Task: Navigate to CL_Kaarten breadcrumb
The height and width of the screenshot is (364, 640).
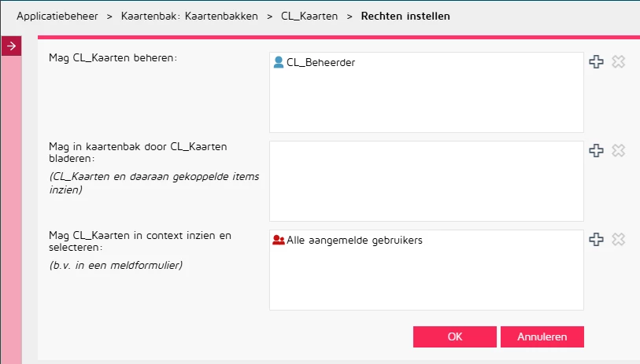Action: (309, 17)
